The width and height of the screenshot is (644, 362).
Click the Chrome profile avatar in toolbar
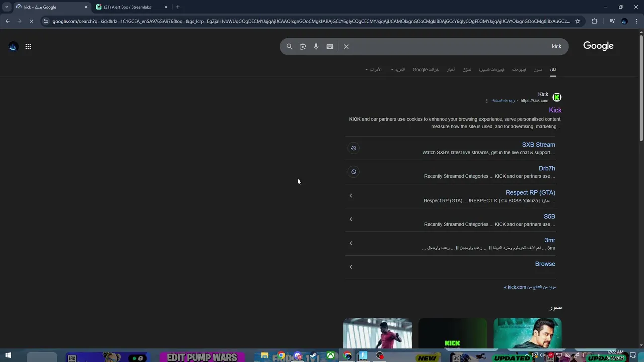624,21
